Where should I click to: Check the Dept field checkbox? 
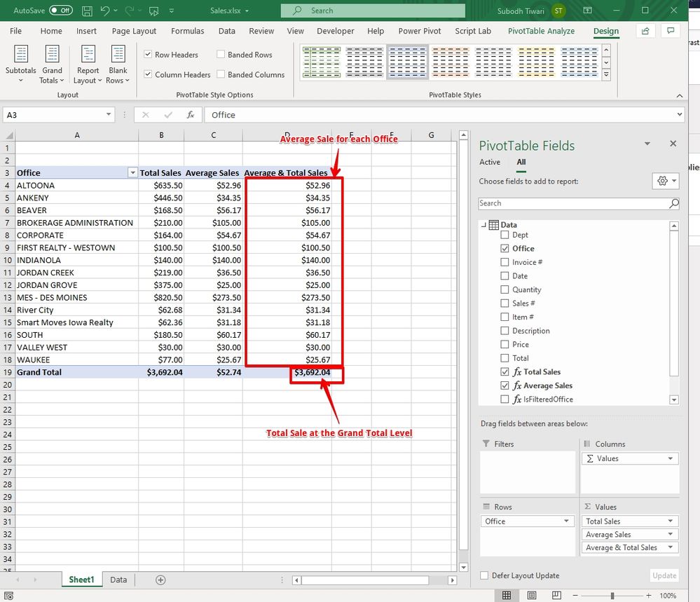coord(505,235)
